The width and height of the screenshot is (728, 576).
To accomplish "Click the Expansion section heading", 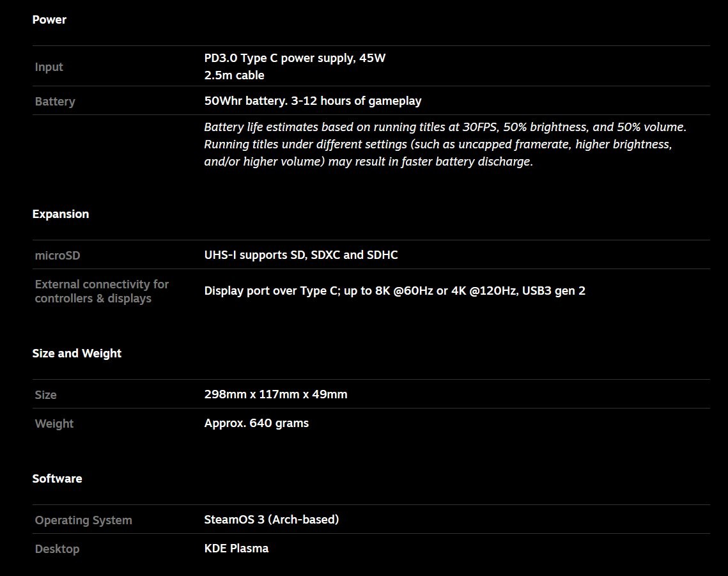I will [61, 214].
